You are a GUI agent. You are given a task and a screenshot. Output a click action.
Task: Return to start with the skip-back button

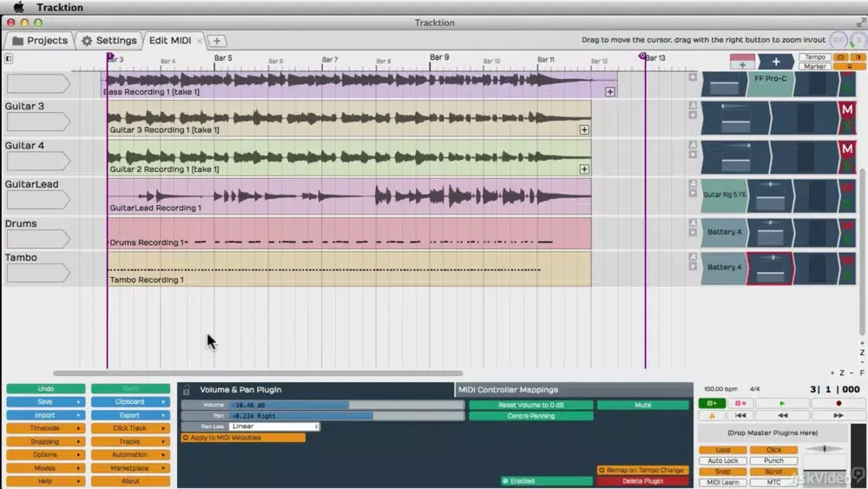point(740,415)
